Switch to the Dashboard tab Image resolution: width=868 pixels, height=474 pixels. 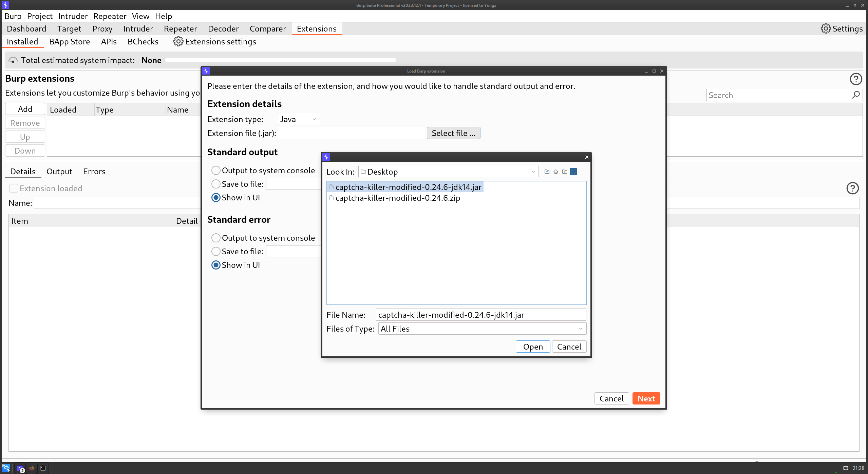coord(26,28)
